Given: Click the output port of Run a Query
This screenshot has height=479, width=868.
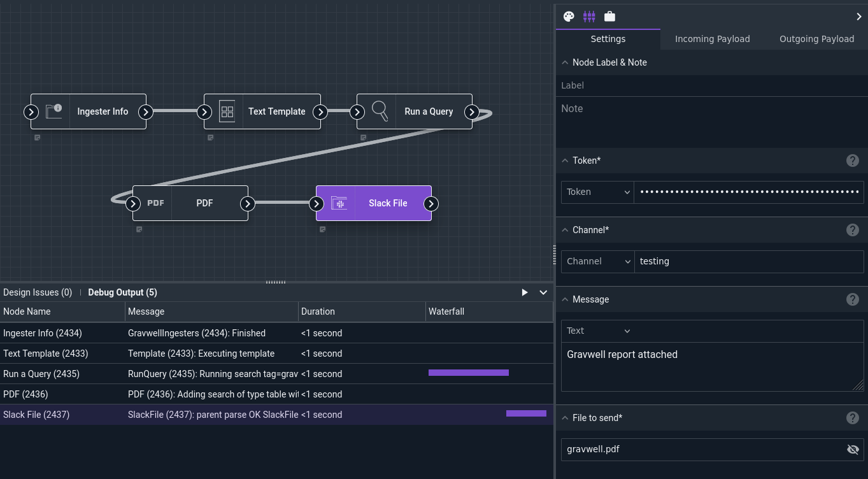Looking at the screenshot, I should [472, 112].
